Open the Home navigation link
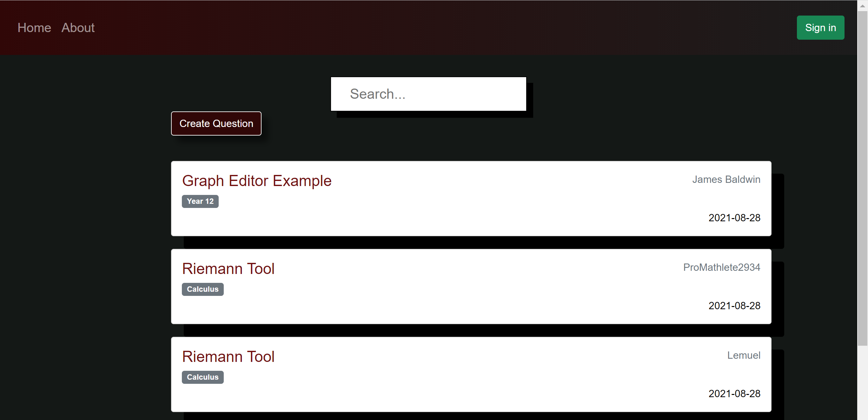868x420 pixels. (x=34, y=28)
